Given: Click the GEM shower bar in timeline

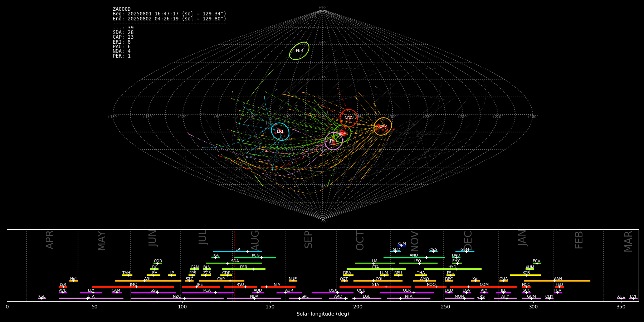Looking at the screenshot, I should (x=465, y=252).
